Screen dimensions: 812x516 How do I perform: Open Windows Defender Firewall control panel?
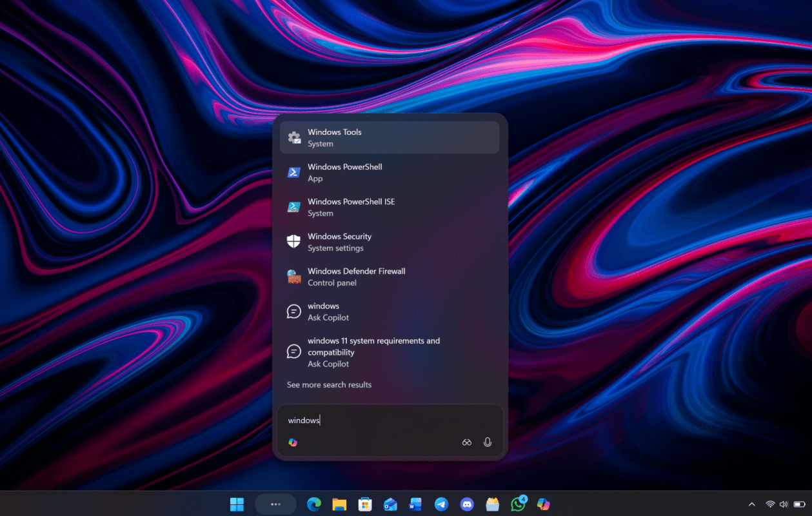[390, 277]
